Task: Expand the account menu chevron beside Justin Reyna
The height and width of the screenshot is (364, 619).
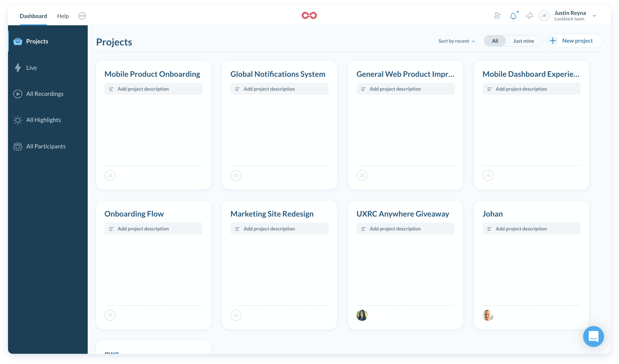Action: tap(594, 16)
